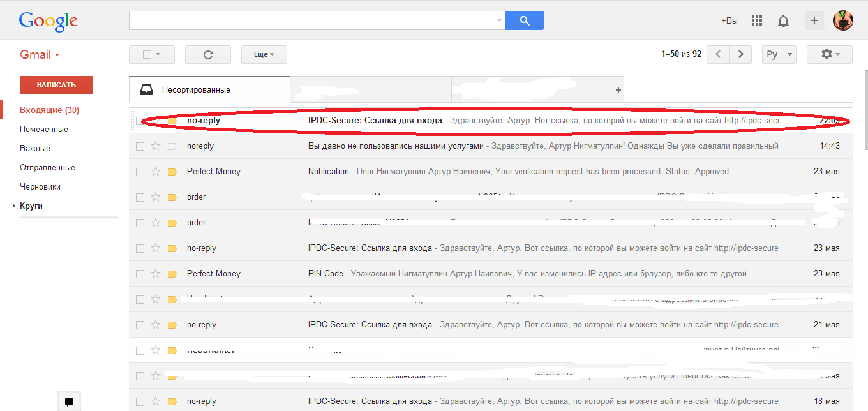
Task: Open the settings gear dropdown
Action: (830, 54)
